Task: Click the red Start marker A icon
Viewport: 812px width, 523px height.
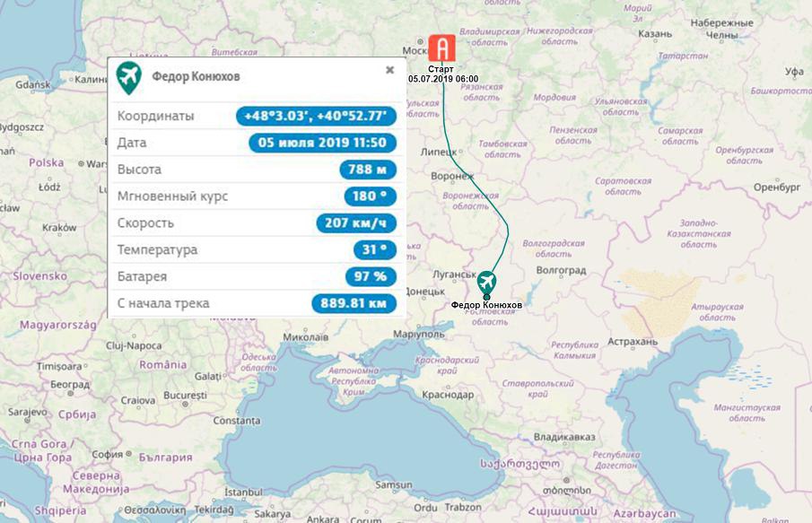Action: click(441, 48)
